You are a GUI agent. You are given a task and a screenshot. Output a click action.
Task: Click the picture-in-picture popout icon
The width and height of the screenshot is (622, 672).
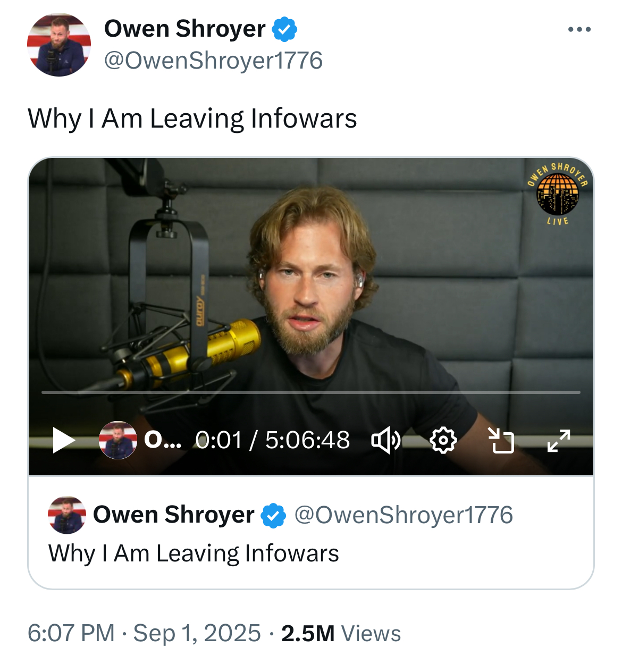pyautogui.click(x=501, y=440)
